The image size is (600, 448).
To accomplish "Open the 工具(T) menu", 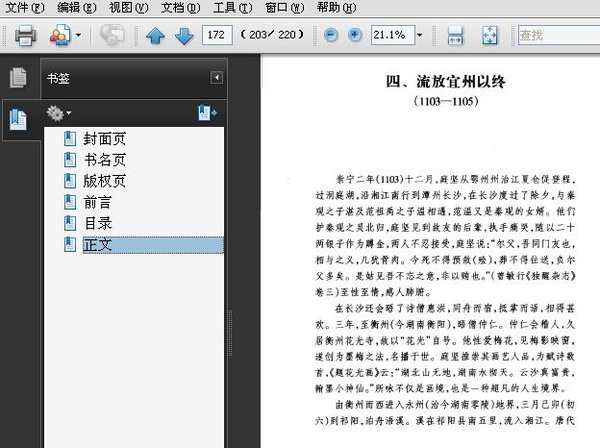I will click(x=232, y=7).
